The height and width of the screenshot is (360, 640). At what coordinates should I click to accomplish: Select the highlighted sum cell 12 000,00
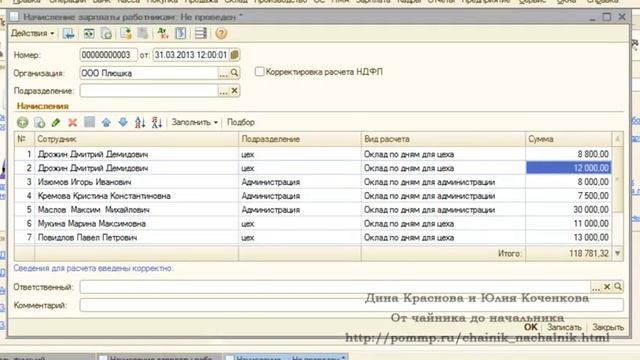[x=569, y=168]
